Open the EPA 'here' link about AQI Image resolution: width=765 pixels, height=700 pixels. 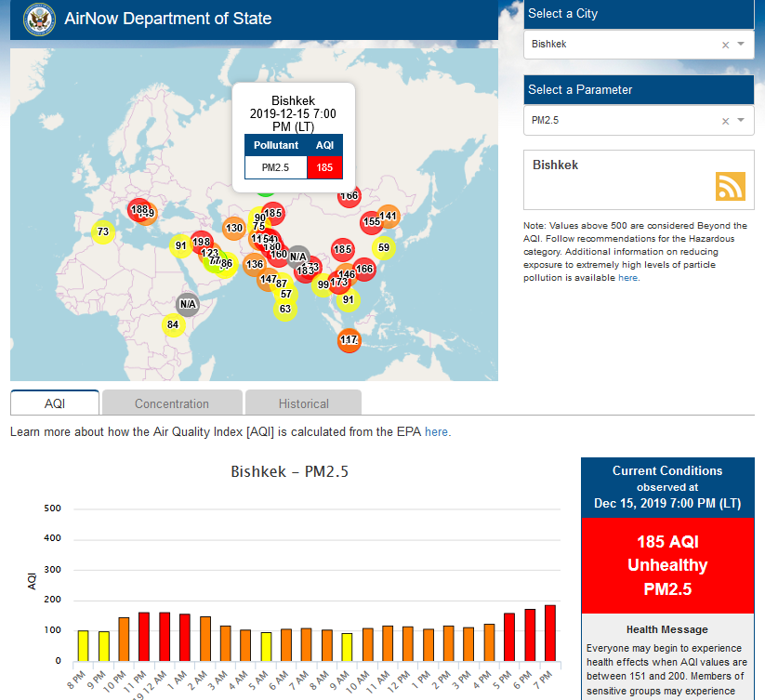point(436,432)
